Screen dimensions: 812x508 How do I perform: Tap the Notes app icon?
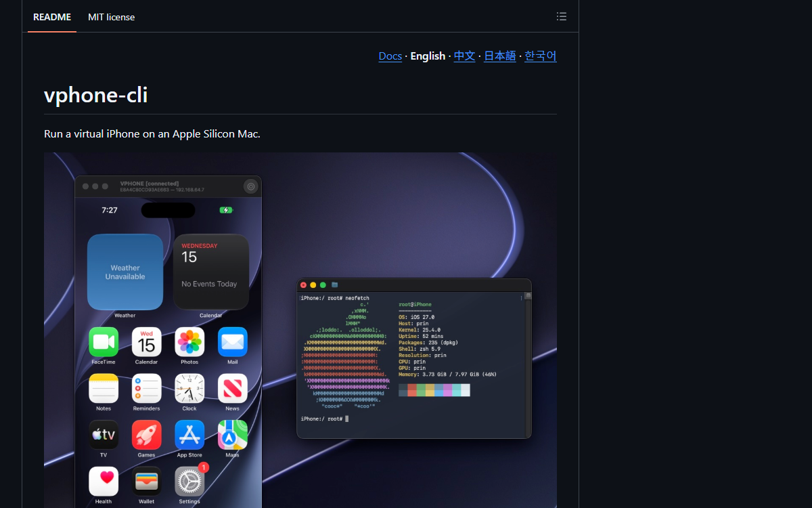pos(104,388)
